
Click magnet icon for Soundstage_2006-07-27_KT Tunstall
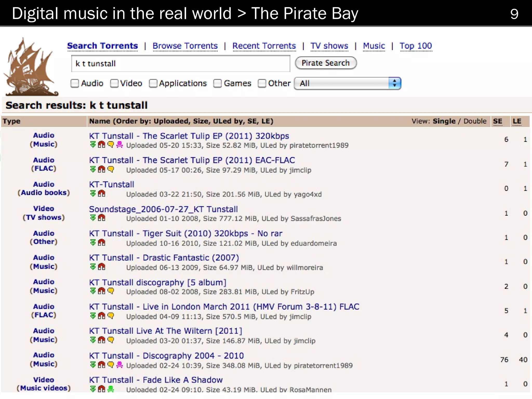tap(102, 218)
